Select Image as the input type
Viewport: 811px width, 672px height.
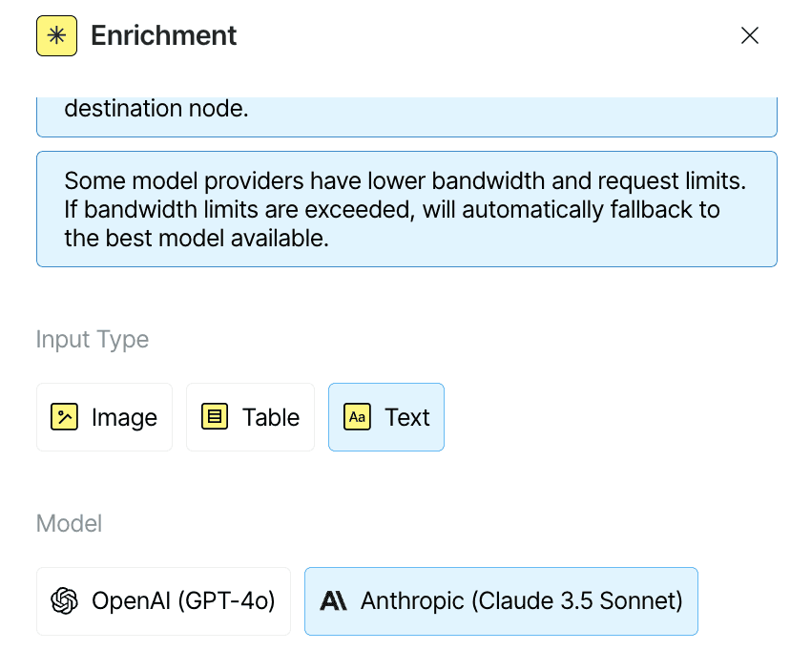(105, 417)
